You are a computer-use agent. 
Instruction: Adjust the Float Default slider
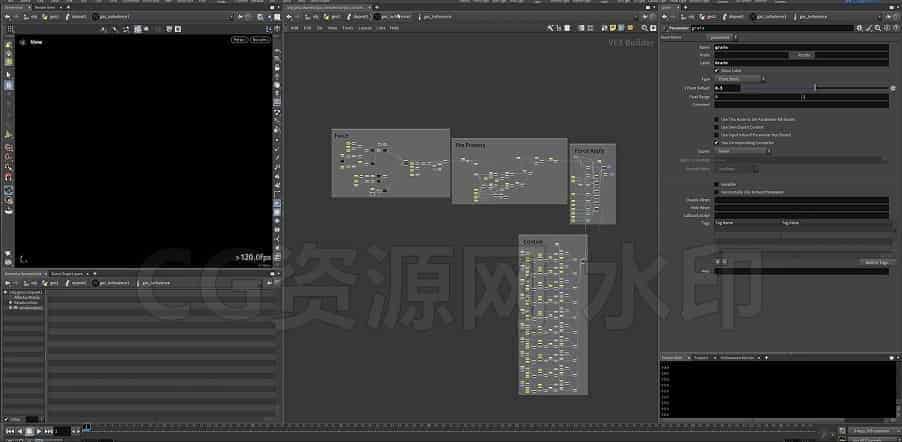point(815,87)
